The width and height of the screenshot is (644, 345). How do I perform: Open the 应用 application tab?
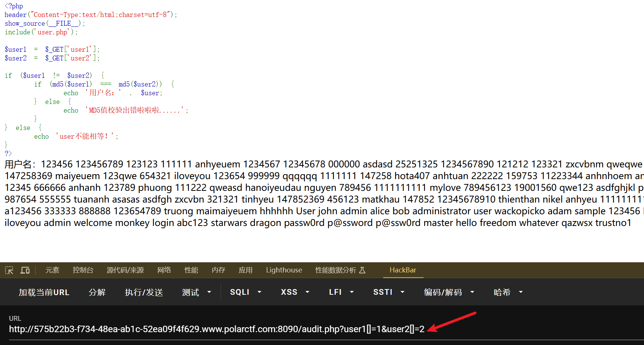(246, 270)
